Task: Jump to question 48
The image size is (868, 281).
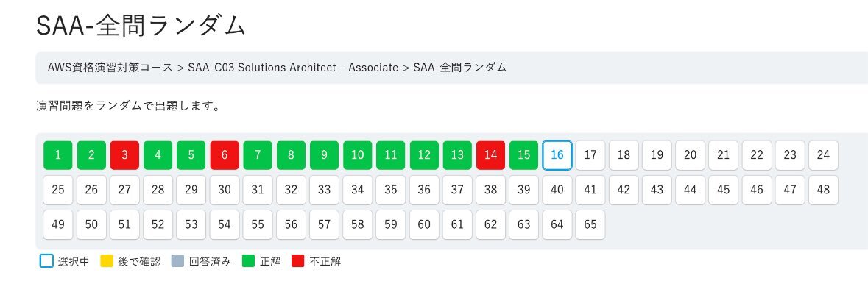Action: click(823, 190)
